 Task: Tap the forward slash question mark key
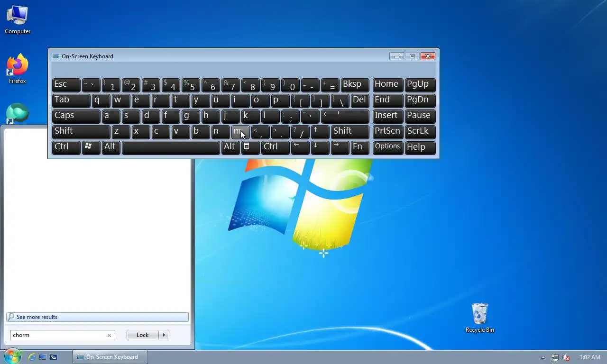(x=300, y=132)
